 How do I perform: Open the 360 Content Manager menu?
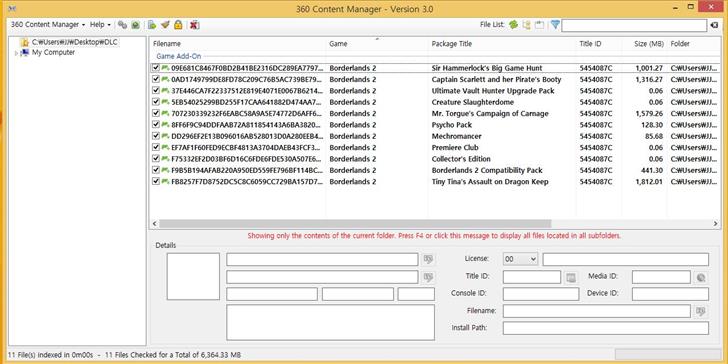(48, 24)
